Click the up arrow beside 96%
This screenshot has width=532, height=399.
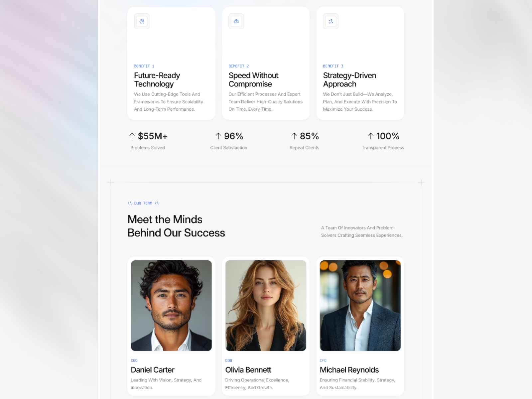(x=218, y=136)
